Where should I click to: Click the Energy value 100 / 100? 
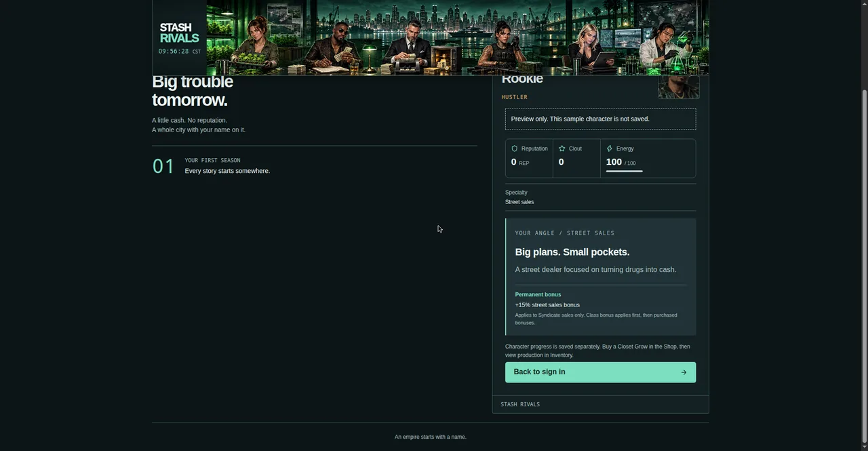pyautogui.click(x=621, y=162)
